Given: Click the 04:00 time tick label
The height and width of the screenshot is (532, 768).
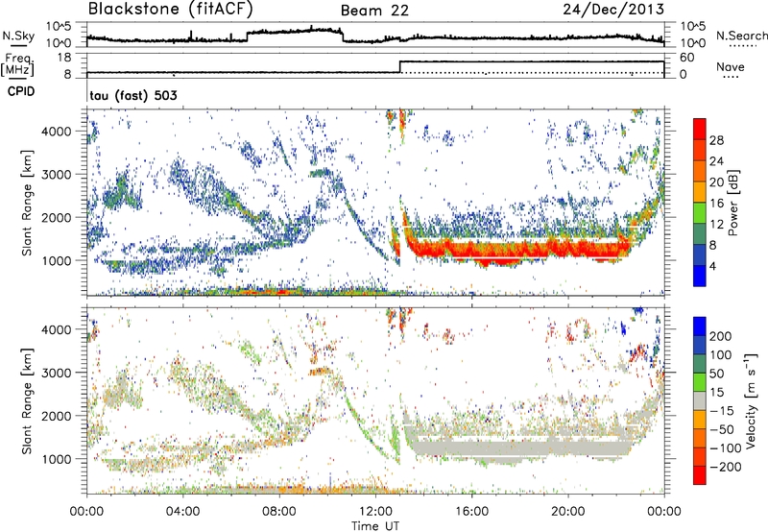Looking at the screenshot, I should (182, 512).
